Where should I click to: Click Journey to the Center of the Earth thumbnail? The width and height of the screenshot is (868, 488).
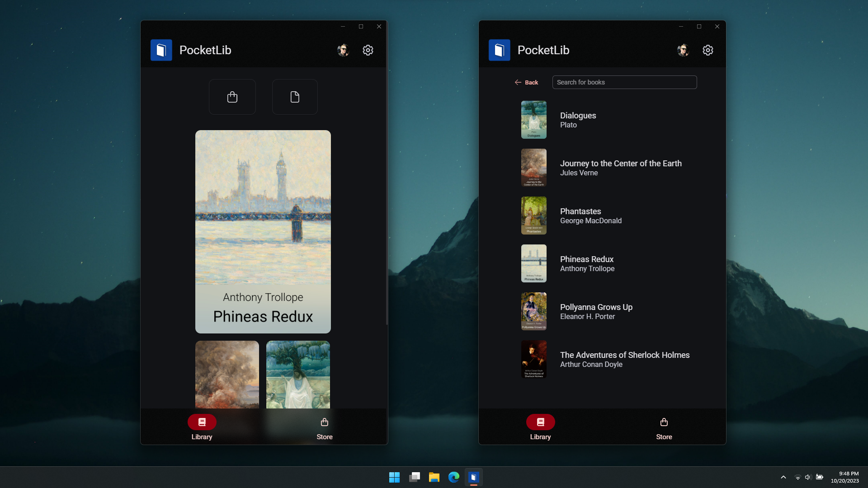click(533, 168)
